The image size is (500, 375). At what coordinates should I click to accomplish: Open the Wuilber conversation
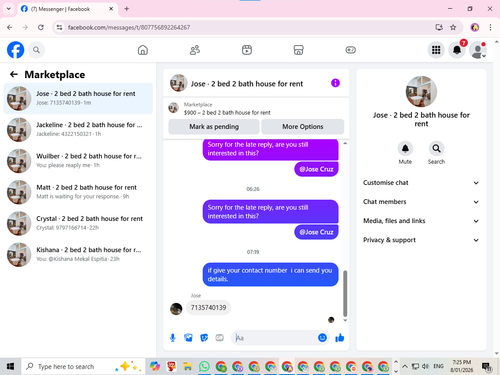(x=78, y=161)
